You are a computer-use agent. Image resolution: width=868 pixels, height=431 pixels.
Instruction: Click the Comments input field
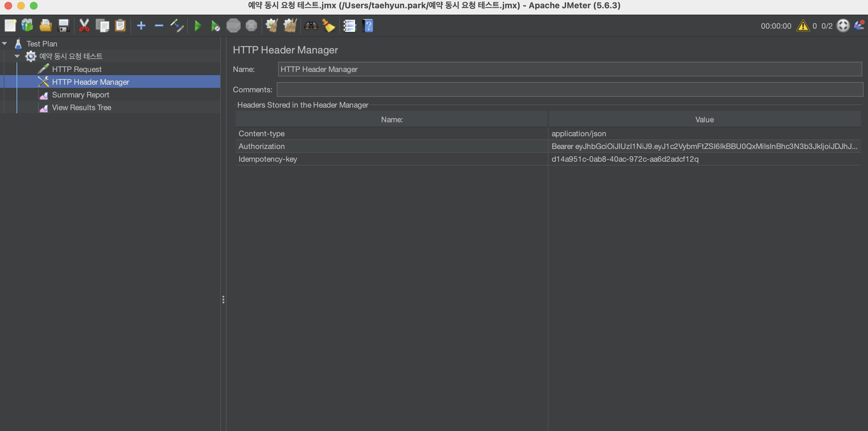pos(570,90)
